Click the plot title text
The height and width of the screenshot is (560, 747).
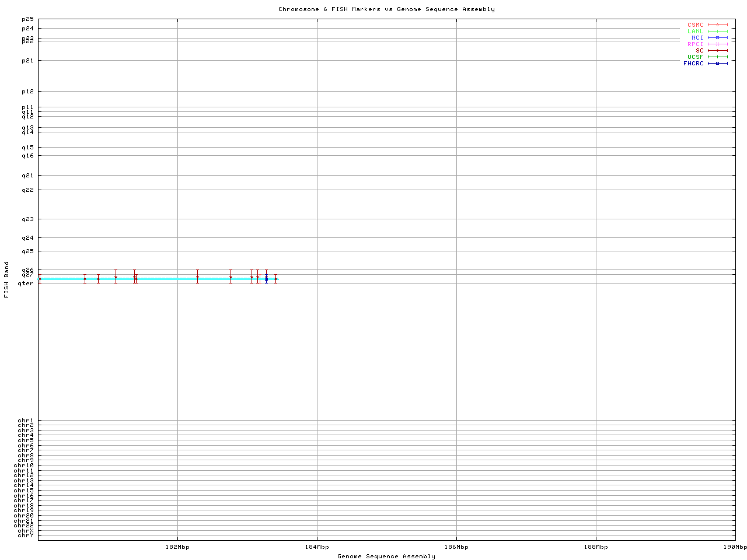[386, 9]
